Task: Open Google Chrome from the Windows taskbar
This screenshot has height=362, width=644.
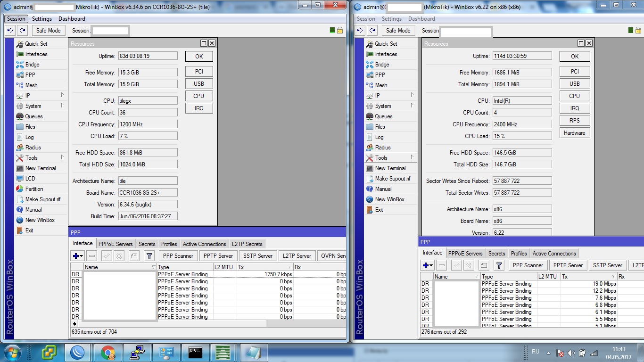Action: (107, 353)
